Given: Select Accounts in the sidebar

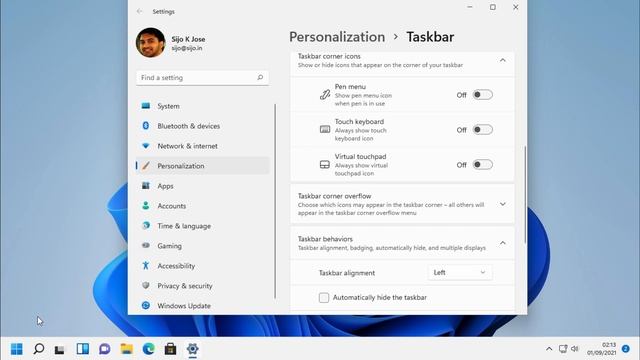Looking at the screenshot, I should (x=203, y=206).
